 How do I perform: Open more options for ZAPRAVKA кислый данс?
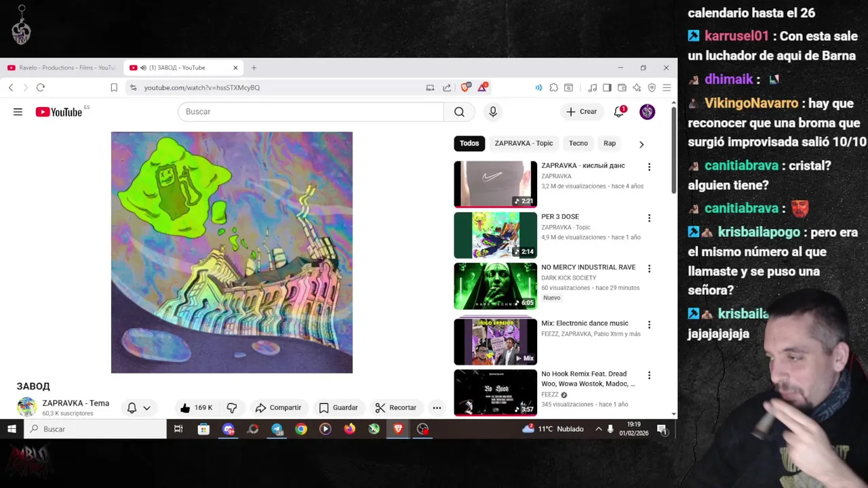649,167
